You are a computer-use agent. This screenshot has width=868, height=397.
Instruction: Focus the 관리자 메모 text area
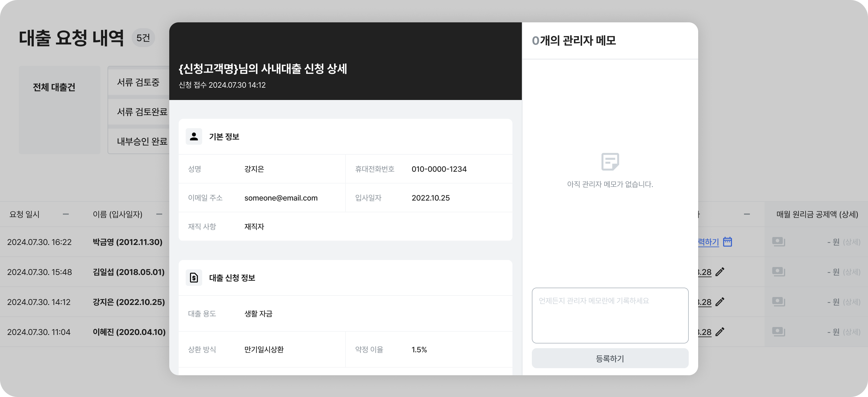tap(610, 315)
